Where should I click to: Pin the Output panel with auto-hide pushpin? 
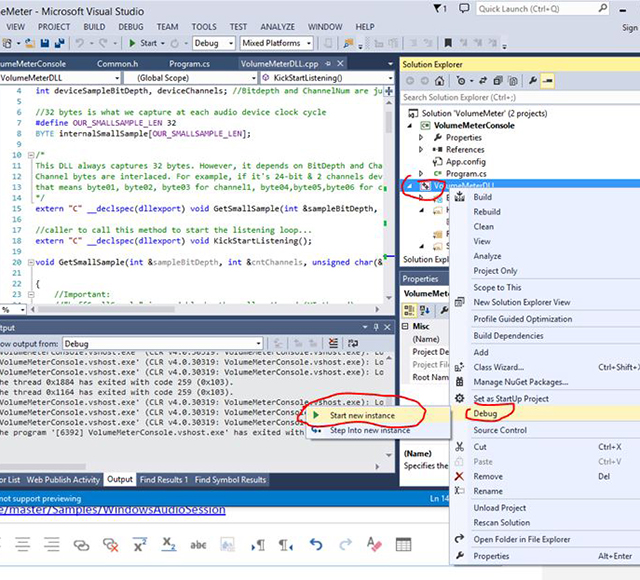376,327
